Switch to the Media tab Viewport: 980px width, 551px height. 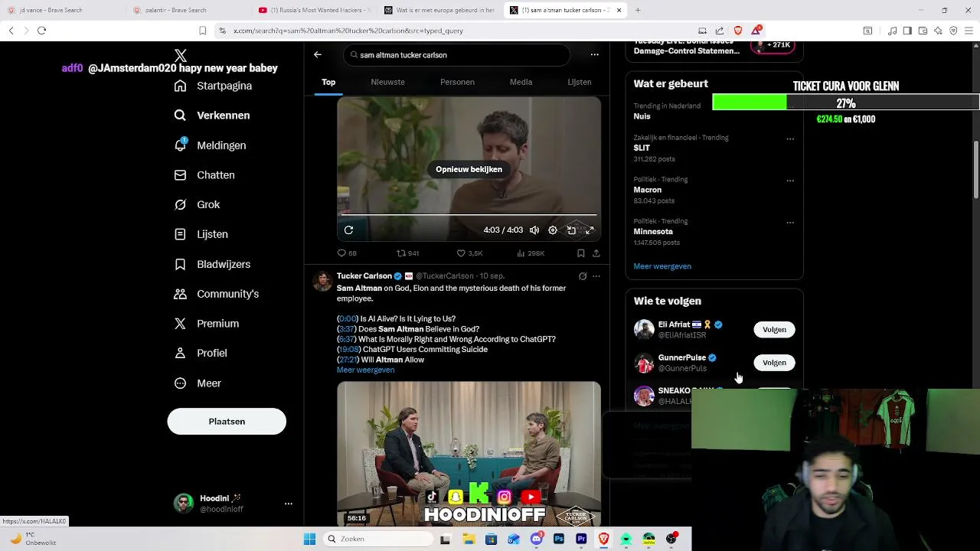(521, 82)
